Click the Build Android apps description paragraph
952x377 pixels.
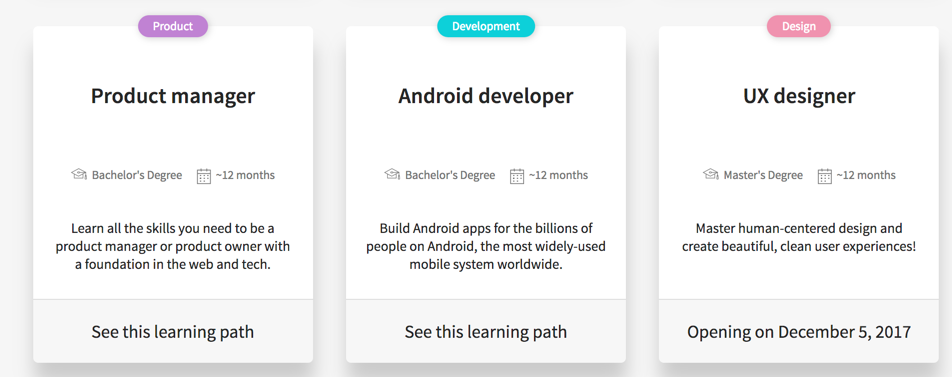486,247
